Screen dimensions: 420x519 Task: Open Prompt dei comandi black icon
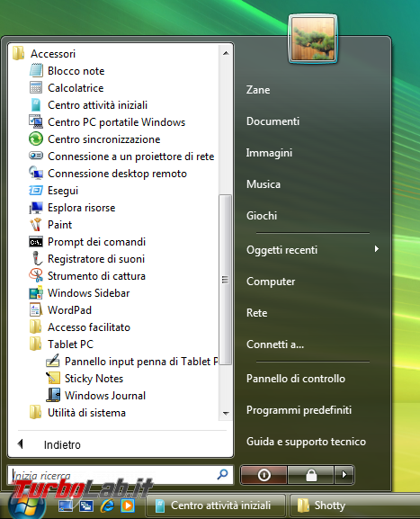click(x=36, y=242)
